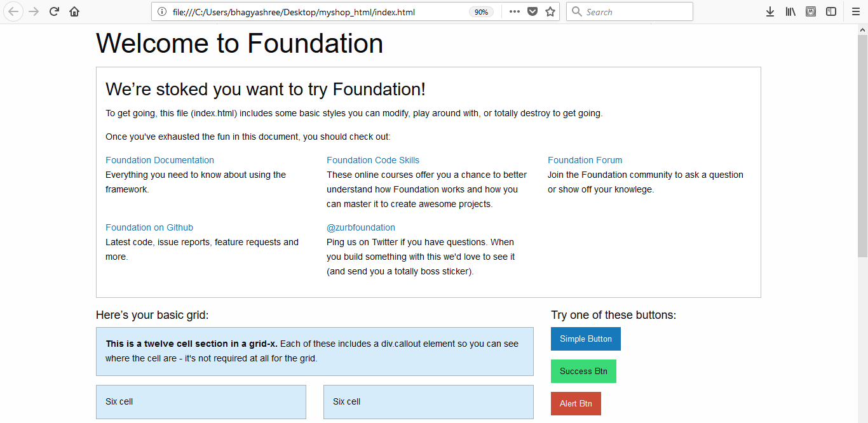Viewport: 868px width, 423px height.
Task: Reload the current page
Action: (55, 11)
